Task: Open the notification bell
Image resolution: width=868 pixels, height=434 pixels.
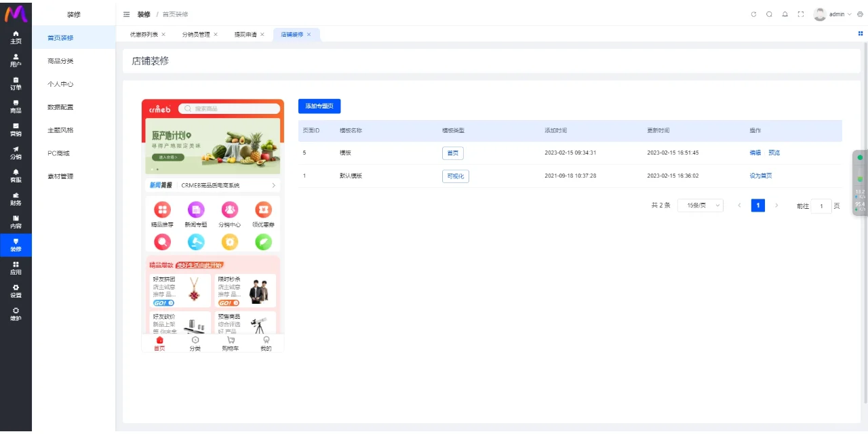Action: pyautogui.click(x=785, y=14)
